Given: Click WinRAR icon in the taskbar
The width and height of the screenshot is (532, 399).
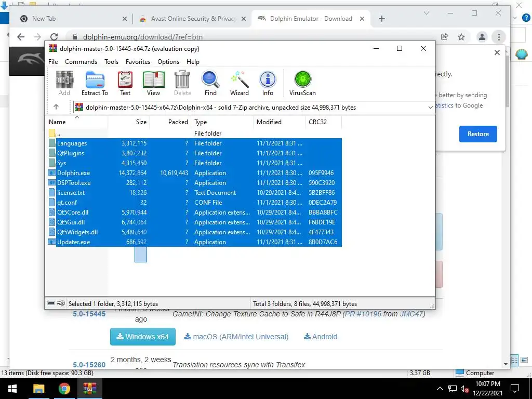Looking at the screenshot, I should point(90,389).
